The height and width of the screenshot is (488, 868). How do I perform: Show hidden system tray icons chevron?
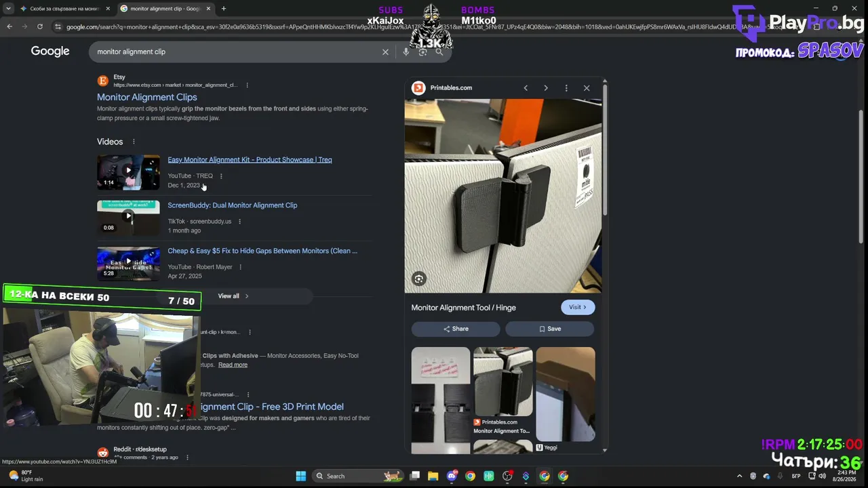tap(739, 476)
